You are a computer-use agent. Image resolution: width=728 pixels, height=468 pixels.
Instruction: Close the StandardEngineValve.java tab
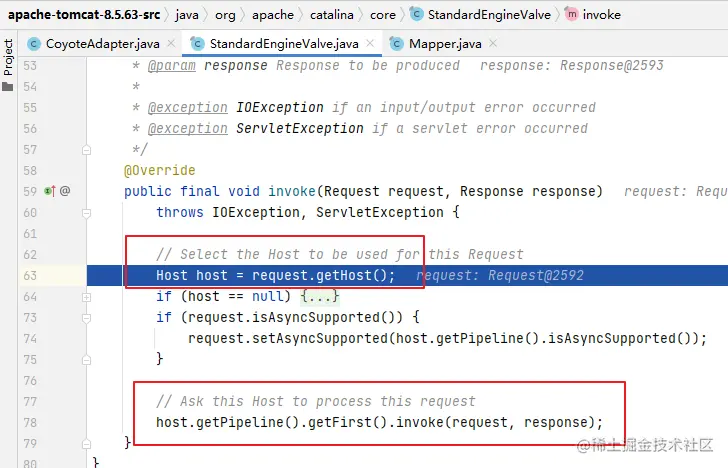point(370,43)
